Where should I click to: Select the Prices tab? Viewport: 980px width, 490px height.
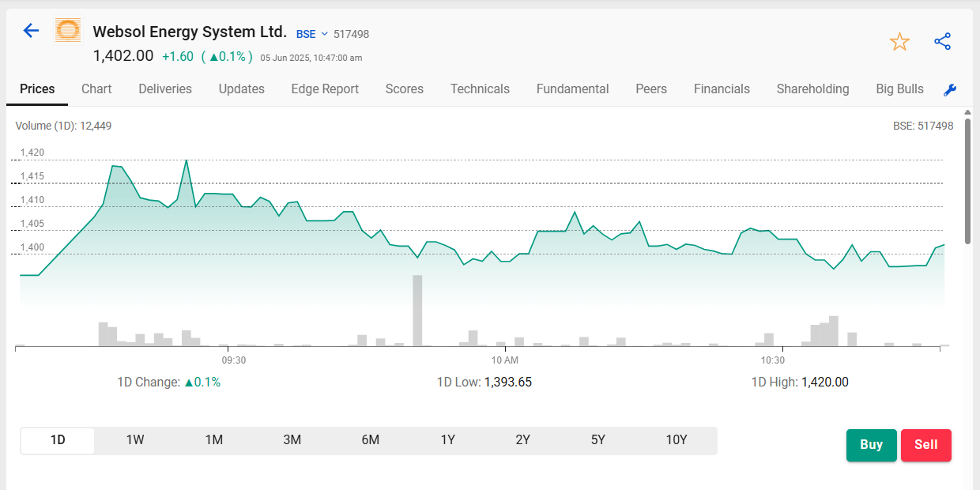[37, 89]
